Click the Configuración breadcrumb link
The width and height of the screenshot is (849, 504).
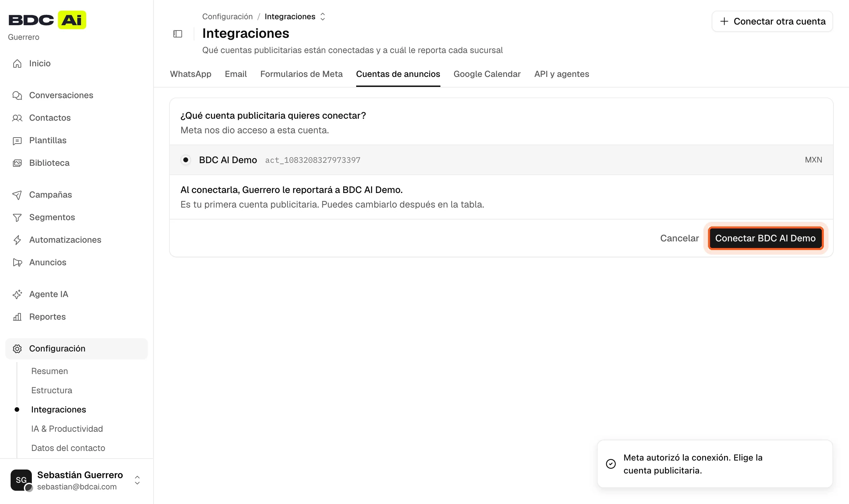[x=228, y=17]
